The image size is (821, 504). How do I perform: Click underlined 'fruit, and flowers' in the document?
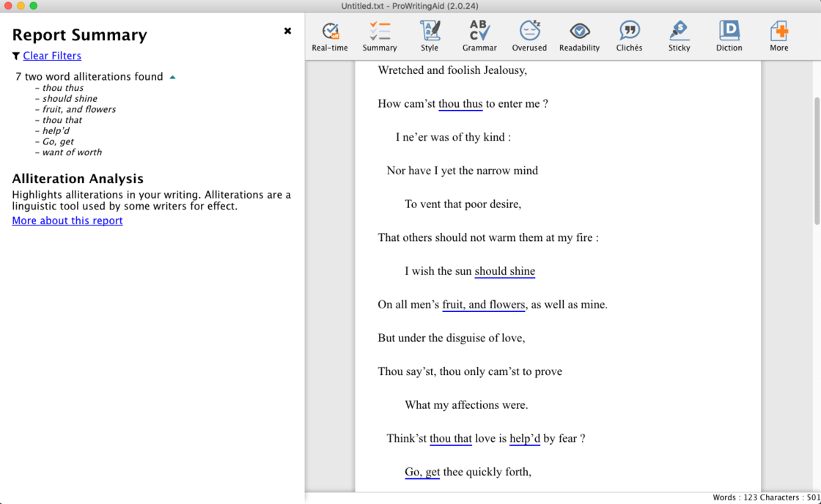click(x=483, y=305)
